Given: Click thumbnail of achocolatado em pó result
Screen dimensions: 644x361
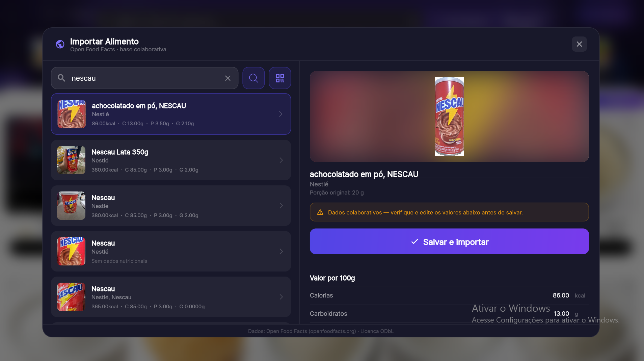Looking at the screenshot, I should tap(72, 114).
